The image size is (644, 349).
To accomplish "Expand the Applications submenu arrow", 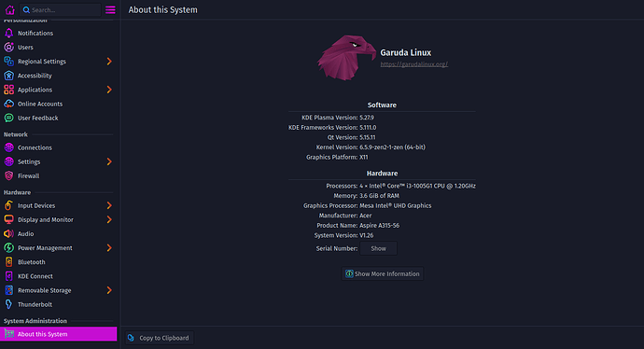I will 109,90.
